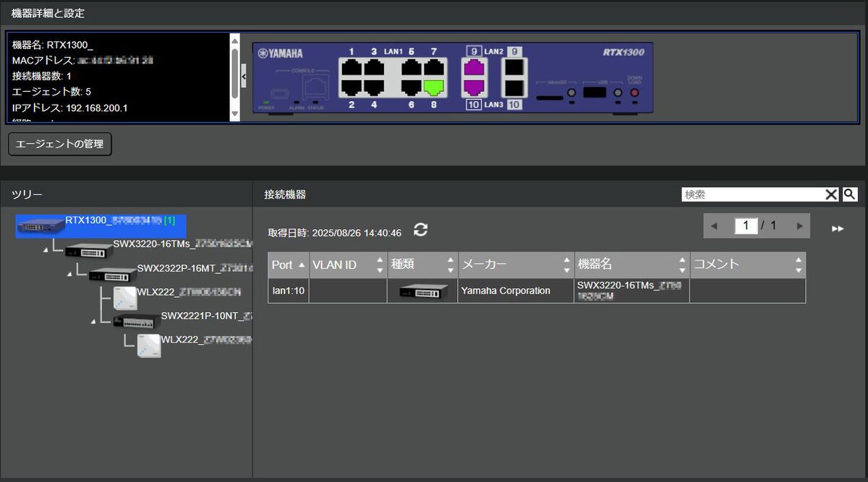Sort by the コメント column
This screenshot has height=482, width=868.
pyautogui.click(x=747, y=264)
